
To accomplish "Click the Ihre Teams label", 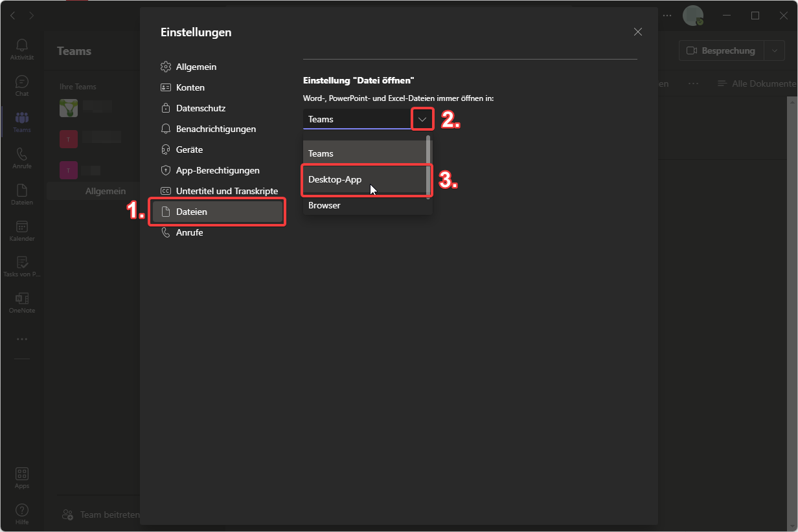I will [78, 87].
